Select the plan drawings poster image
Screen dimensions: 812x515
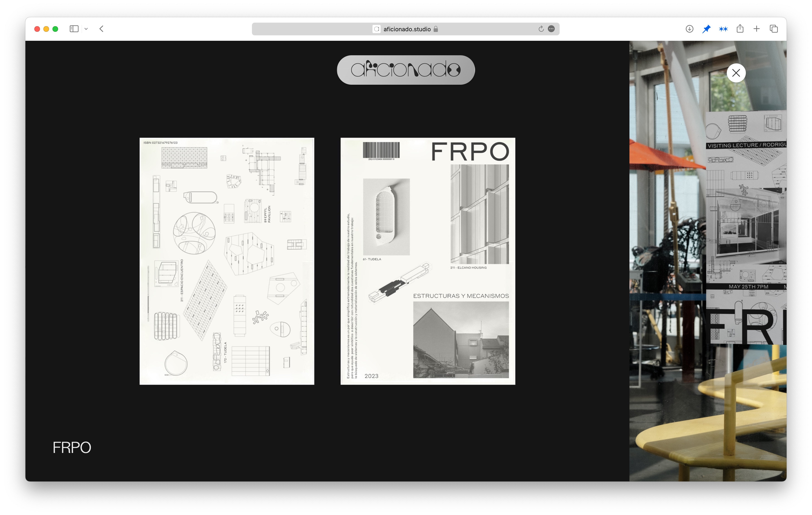(227, 261)
